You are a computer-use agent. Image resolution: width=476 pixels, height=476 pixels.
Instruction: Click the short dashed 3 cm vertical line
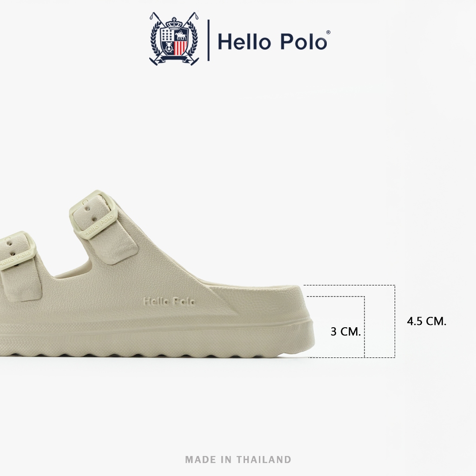364,327
